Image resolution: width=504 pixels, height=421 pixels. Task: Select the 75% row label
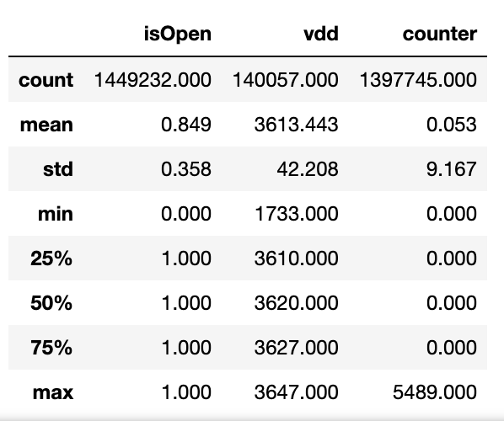click(51, 347)
